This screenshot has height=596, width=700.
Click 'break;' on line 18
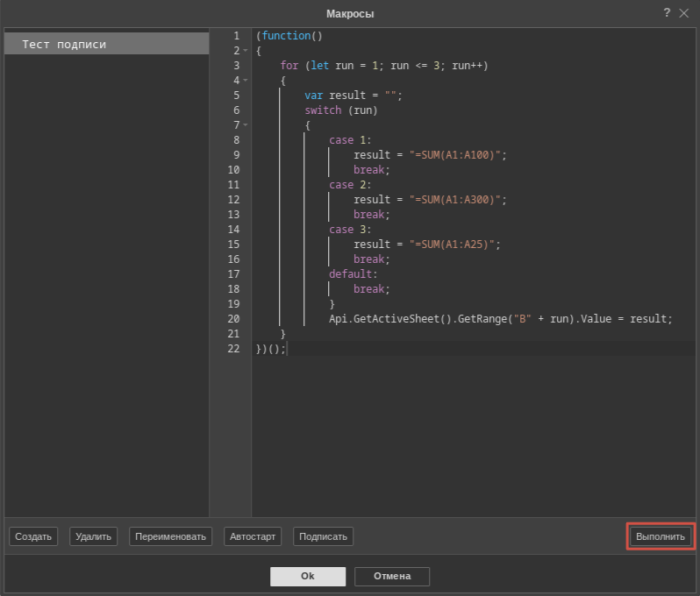pyautogui.click(x=371, y=289)
